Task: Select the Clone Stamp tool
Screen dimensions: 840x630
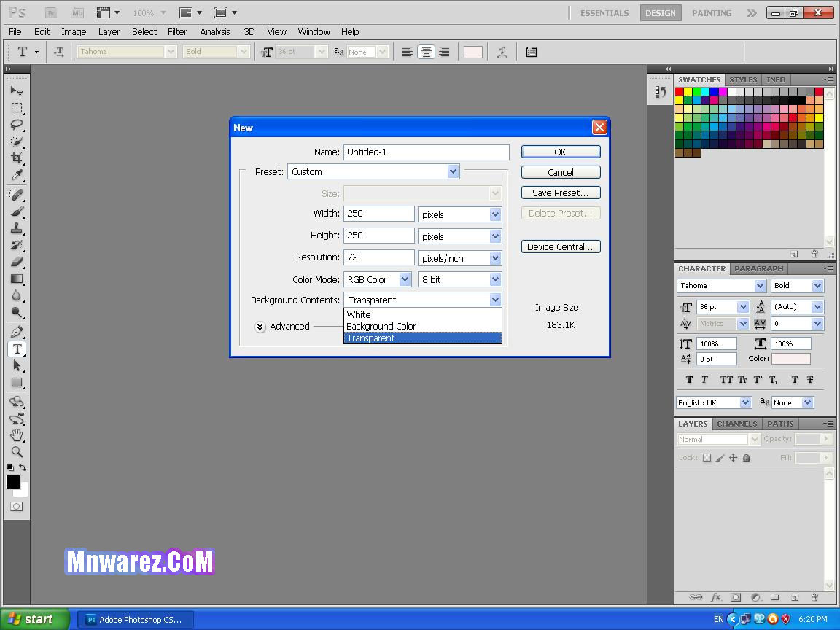Action: click(17, 228)
